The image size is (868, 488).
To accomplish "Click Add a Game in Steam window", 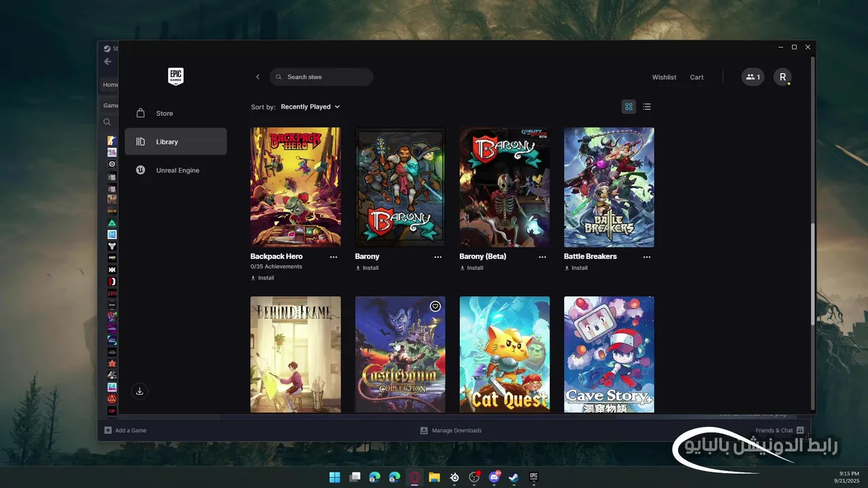I will [125, 430].
